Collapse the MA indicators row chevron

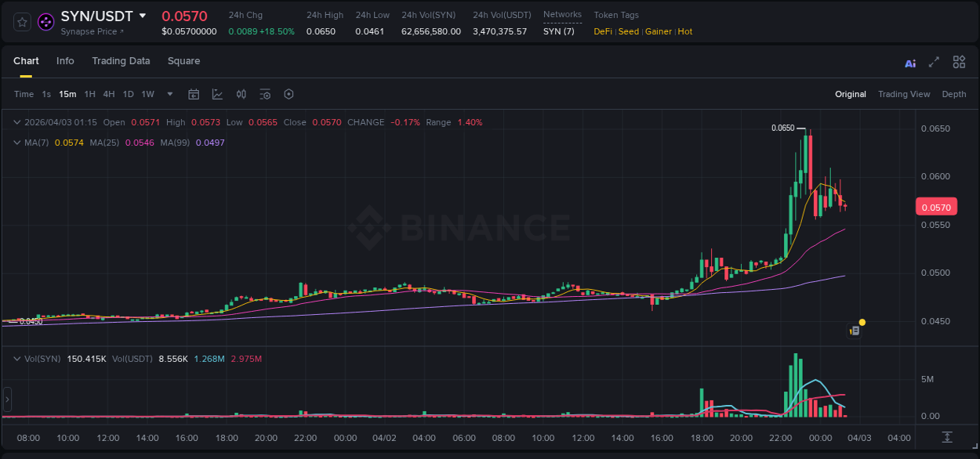pyautogui.click(x=17, y=143)
